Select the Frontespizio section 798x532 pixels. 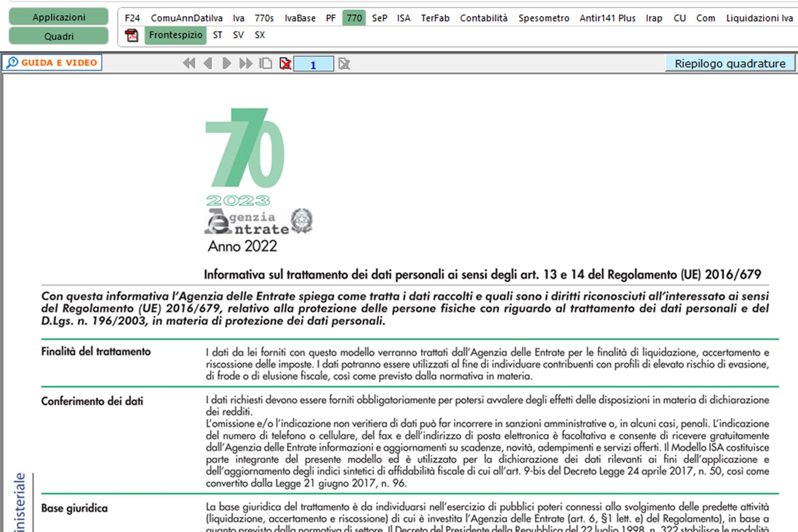[176, 35]
